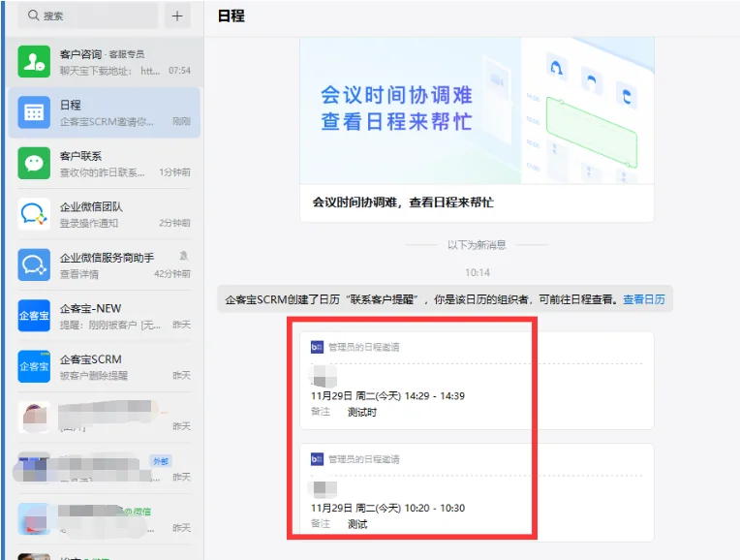Select the 日程 calendar icon
The image size is (740, 560).
34,112
